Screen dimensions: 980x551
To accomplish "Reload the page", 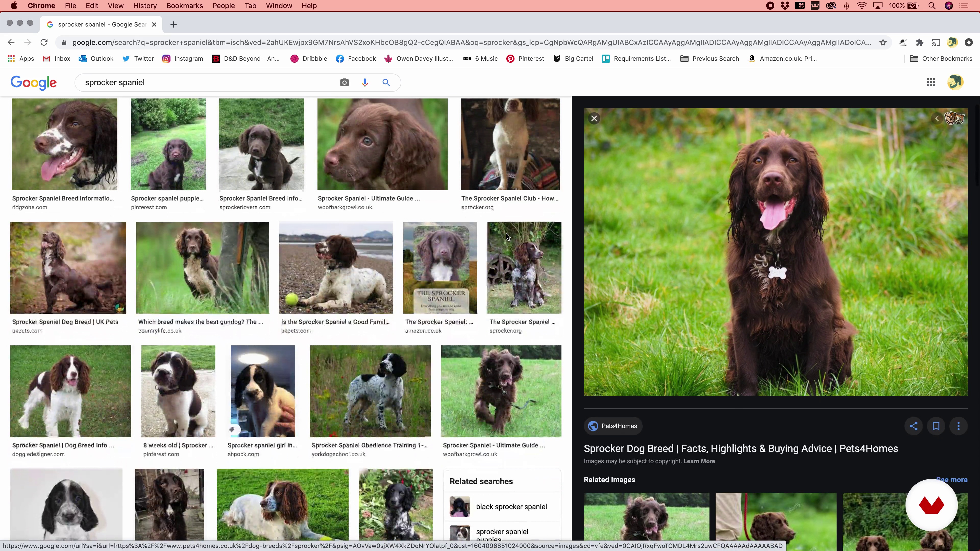I will coord(44,42).
